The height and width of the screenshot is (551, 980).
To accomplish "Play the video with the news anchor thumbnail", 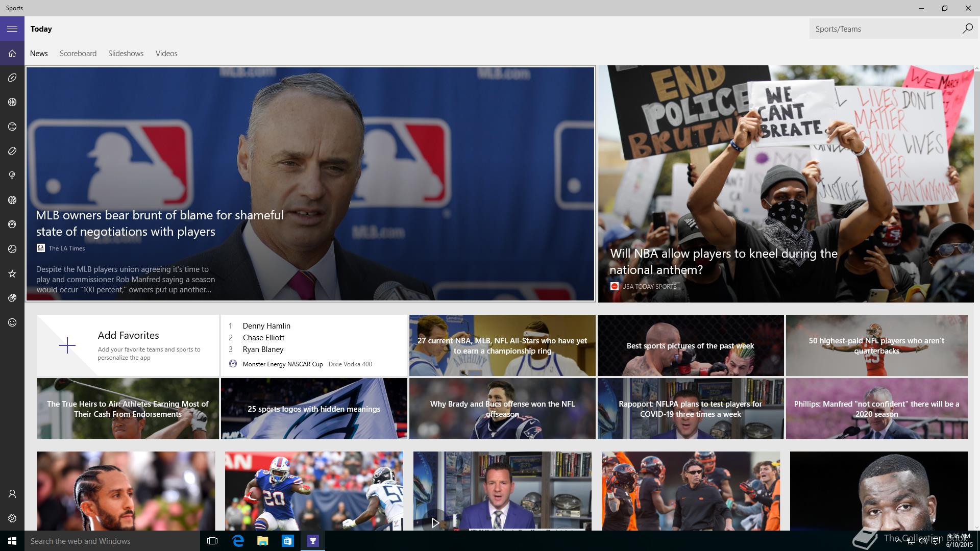I will pyautogui.click(x=435, y=522).
